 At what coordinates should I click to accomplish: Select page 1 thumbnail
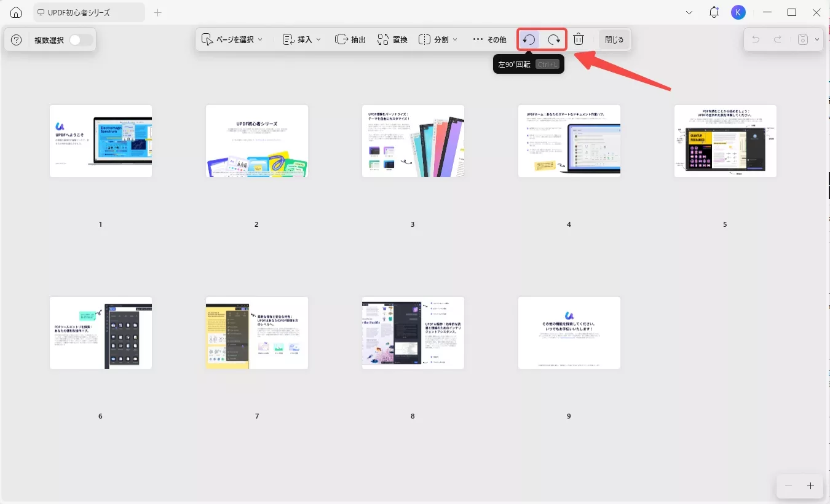[101, 141]
